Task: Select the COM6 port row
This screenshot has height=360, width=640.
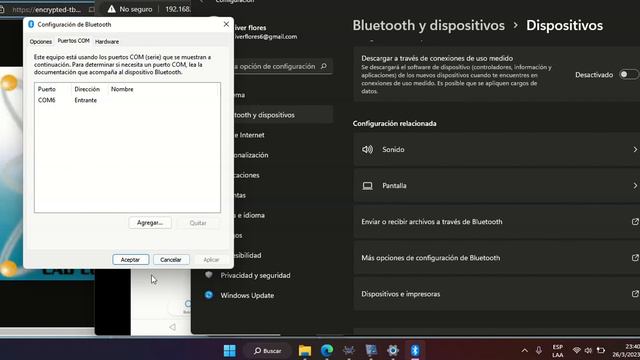Action: [x=127, y=100]
